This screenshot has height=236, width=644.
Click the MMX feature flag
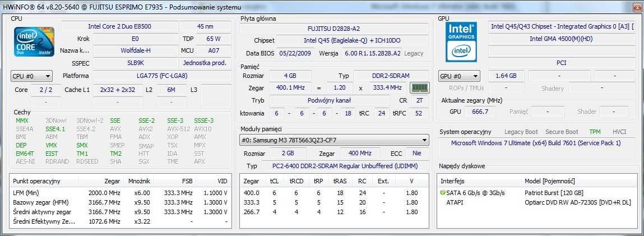click(x=22, y=121)
